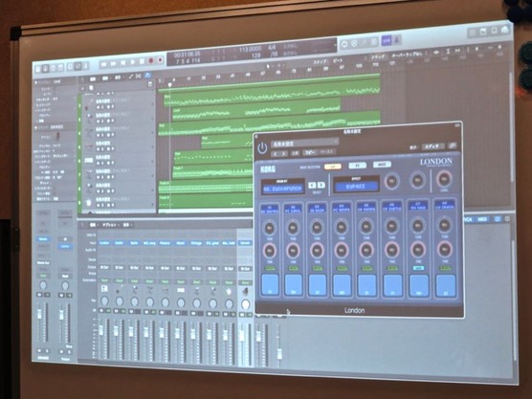Open Read automation menu on London strip
The image size is (532, 399).
(x=104, y=280)
